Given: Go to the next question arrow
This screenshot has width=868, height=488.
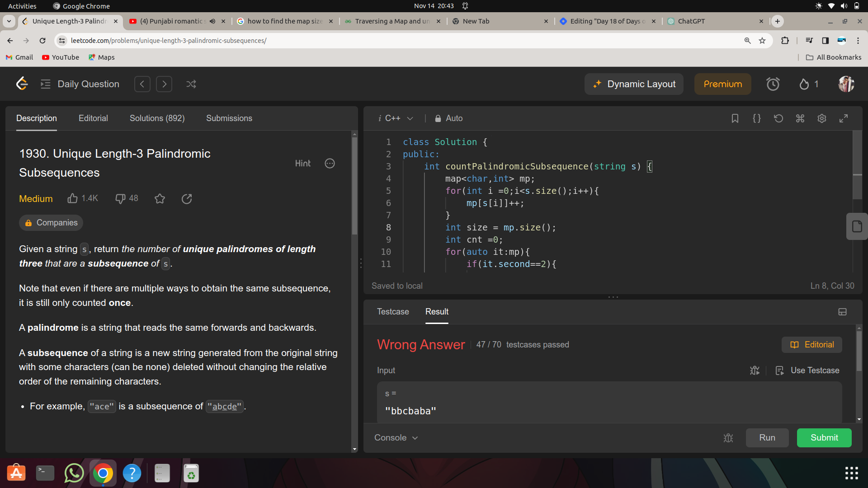Looking at the screenshot, I should click(164, 84).
